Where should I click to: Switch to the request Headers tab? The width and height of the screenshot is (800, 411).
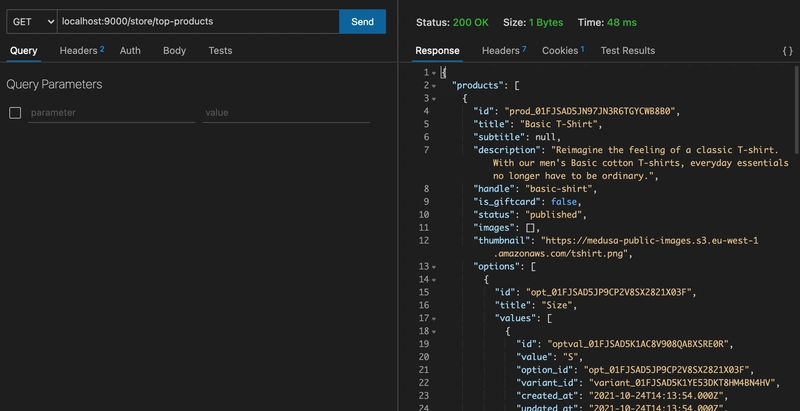coord(80,50)
